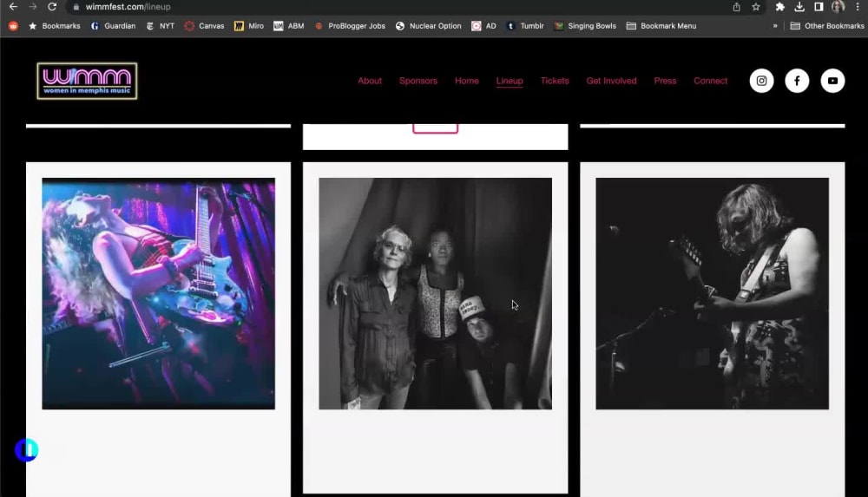Open the Get Involved page
Screen dimensions: 868x497
[611, 81]
